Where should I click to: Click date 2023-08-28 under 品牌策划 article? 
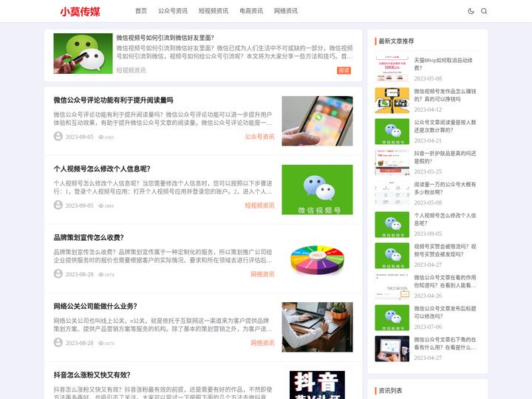pyautogui.click(x=79, y=274)
